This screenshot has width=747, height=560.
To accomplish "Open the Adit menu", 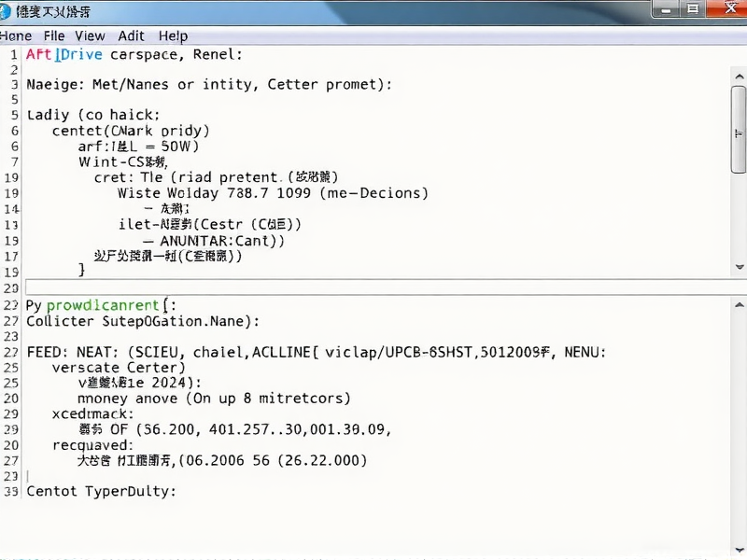I will pos(132,35).
